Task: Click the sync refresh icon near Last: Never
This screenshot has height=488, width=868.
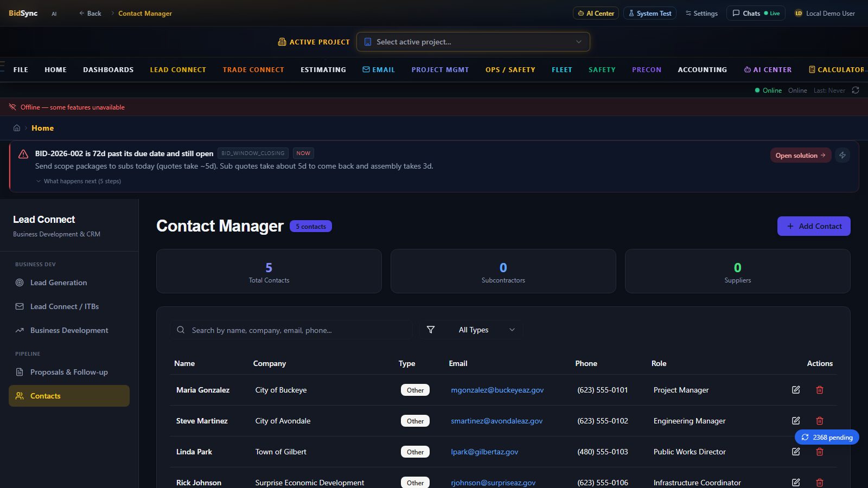Action: click(x=856, y=90)
